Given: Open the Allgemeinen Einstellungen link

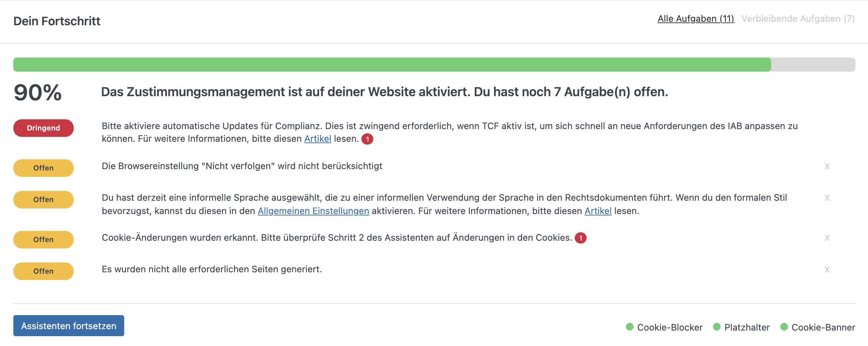Looking at the screenshot, I should click(x=313, y=211).
